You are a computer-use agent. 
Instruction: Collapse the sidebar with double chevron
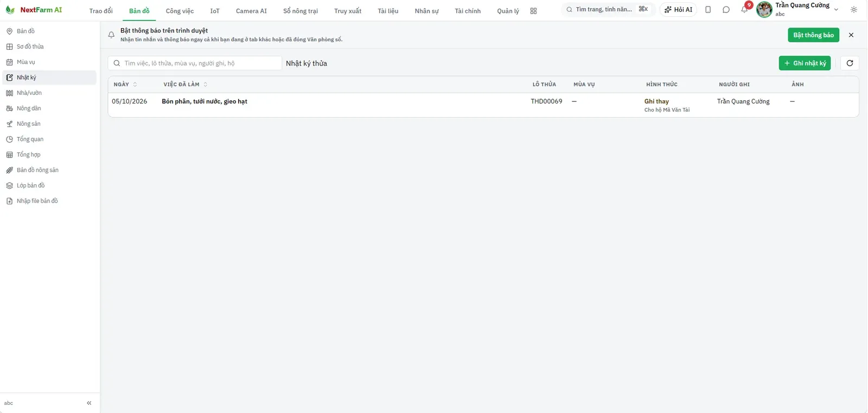(89, 403)
